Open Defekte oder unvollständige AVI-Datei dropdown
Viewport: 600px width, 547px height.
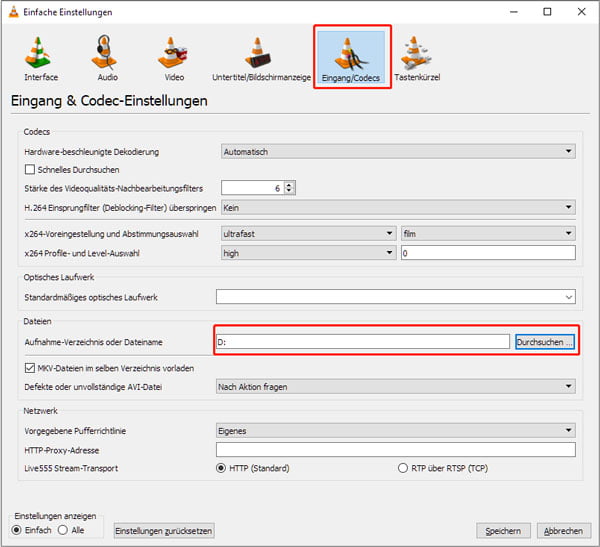(397, 386)
